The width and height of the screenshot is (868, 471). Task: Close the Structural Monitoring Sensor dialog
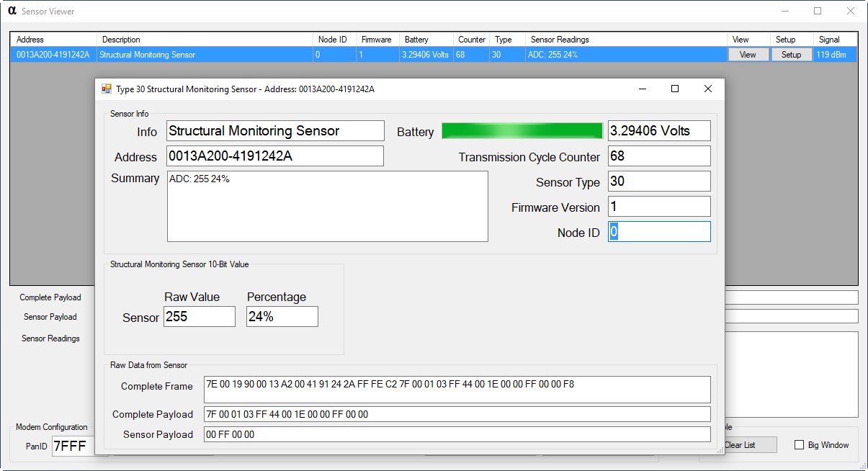[x=707, y=89]
